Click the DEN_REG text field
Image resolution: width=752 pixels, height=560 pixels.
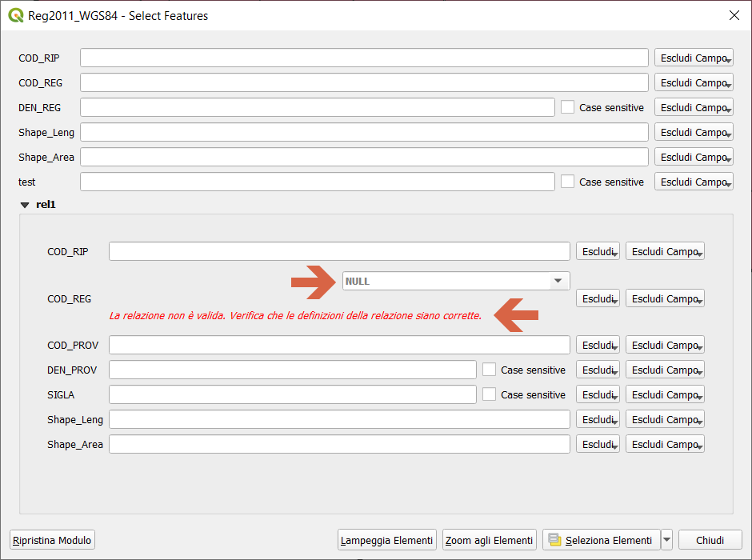(316, 106)
